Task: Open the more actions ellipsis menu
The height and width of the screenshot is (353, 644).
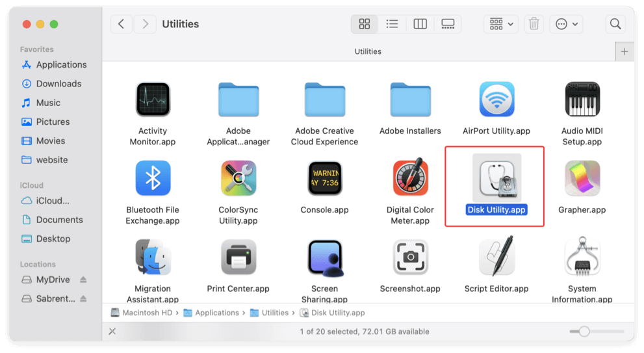Action: pos(567,24)
